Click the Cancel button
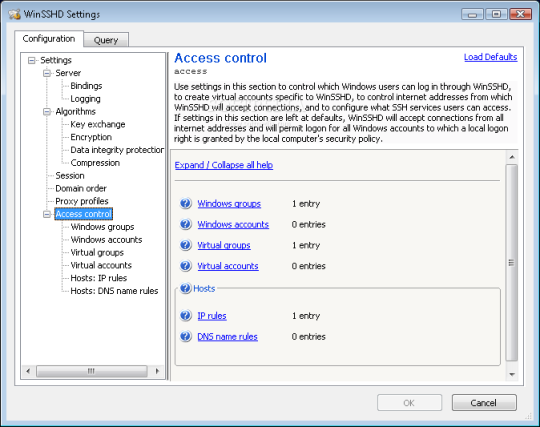Viewport: 540px width, 427px height. coord(484,403)
